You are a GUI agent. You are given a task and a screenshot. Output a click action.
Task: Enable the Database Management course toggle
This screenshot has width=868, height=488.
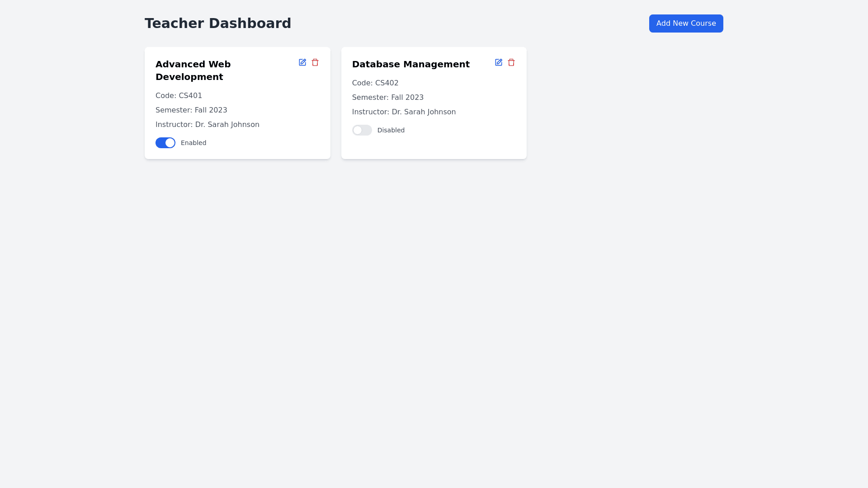tap(362, 130)
